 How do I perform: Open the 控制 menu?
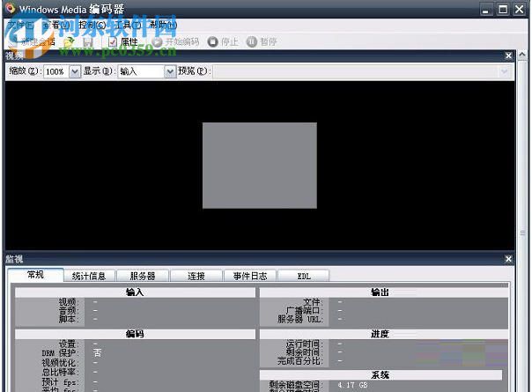pyautogui.click(x=92, y=25)
